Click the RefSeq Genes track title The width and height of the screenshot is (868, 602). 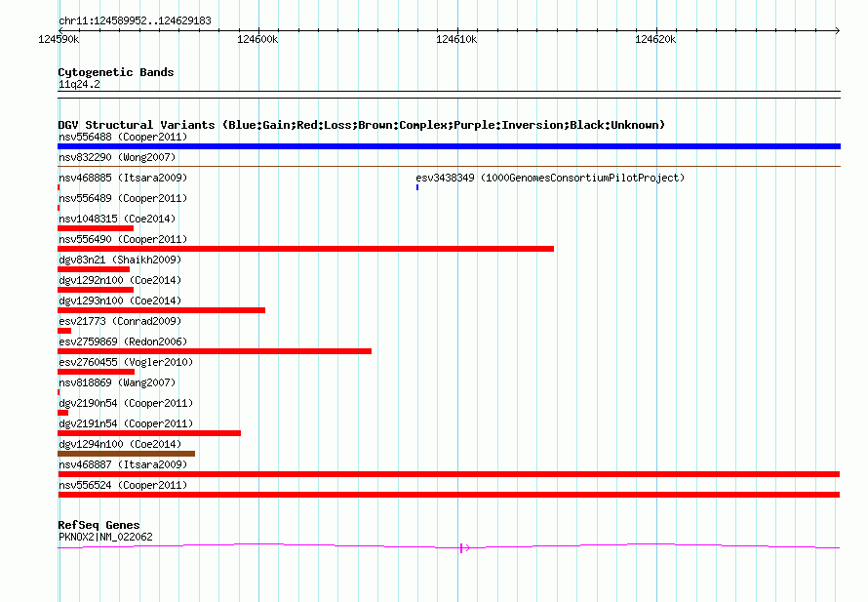pyautogui.click(x=99, y=525)
